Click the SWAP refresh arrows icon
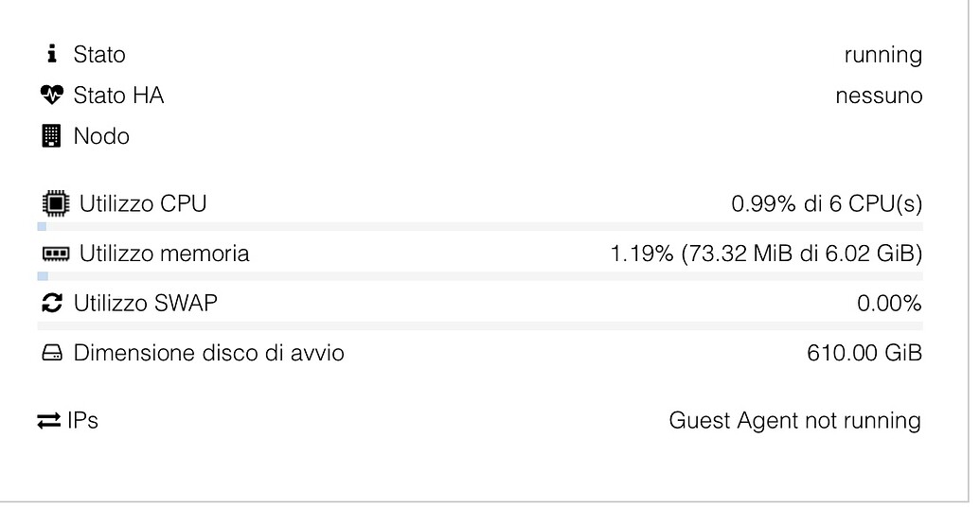This screenshot has width=980, height=508. point(53,304)
